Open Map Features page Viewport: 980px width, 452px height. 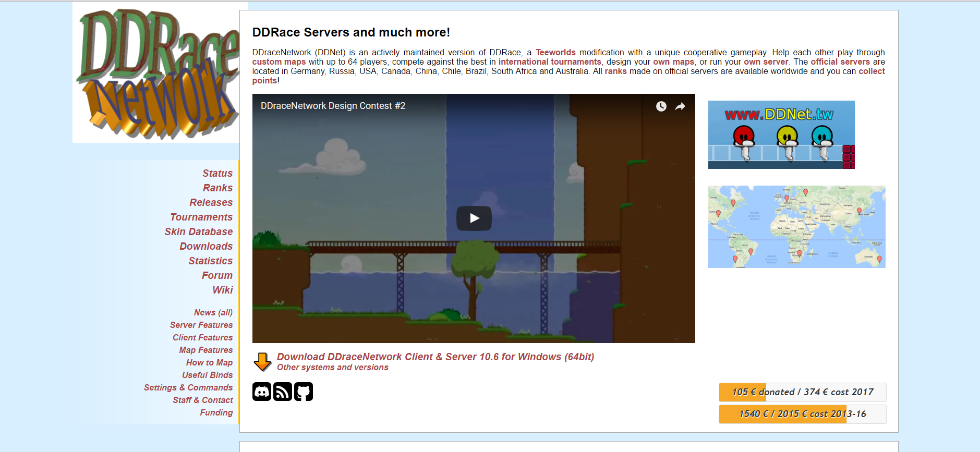(x=206, y=350)
